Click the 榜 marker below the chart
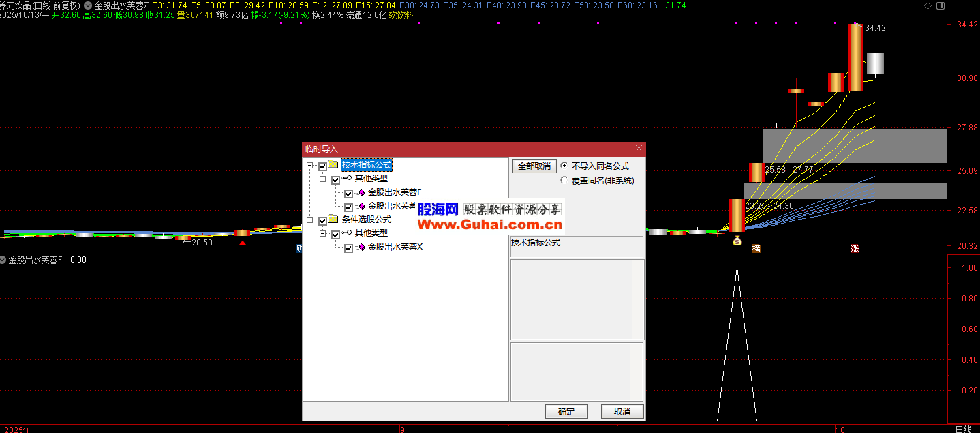Screen dimensions: 980x433 [756, 249]
